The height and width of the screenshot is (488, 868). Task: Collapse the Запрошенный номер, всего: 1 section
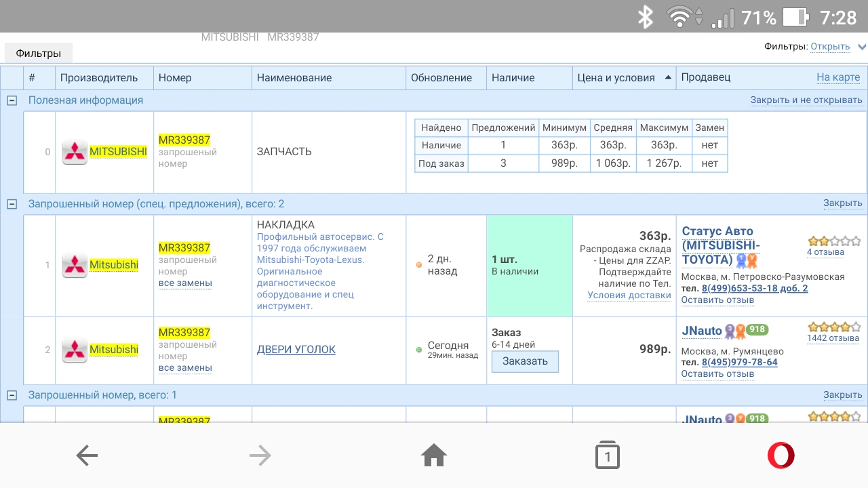pyautogui.click(x=12, y=395)
